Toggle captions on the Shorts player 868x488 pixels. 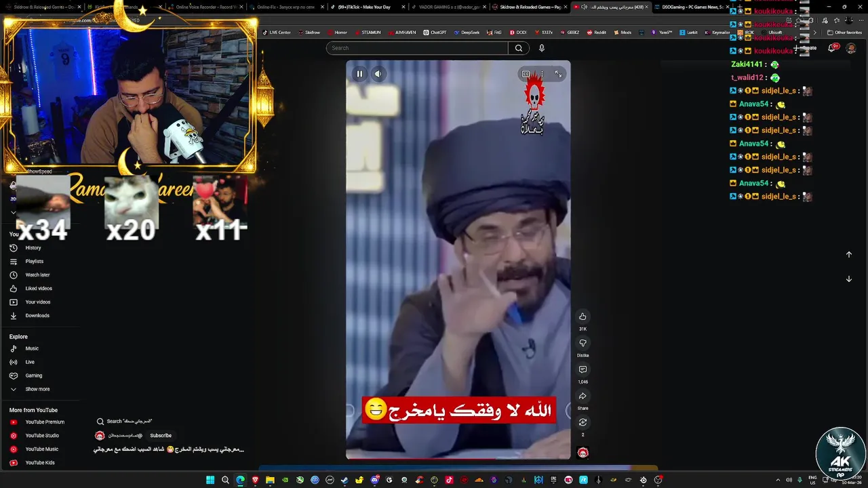526,74
